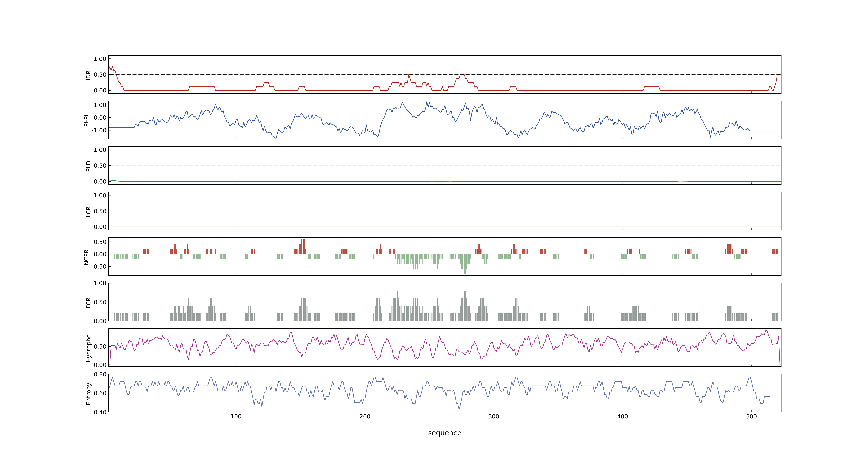Click the 0.00 tick of the PLD panel
The image size is (868, 463).
point(100,182)
